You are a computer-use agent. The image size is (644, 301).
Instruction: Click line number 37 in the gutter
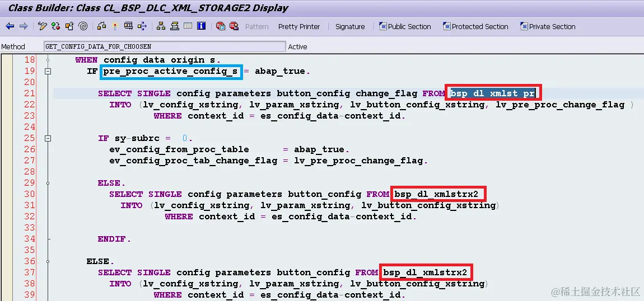click(30, 272)
